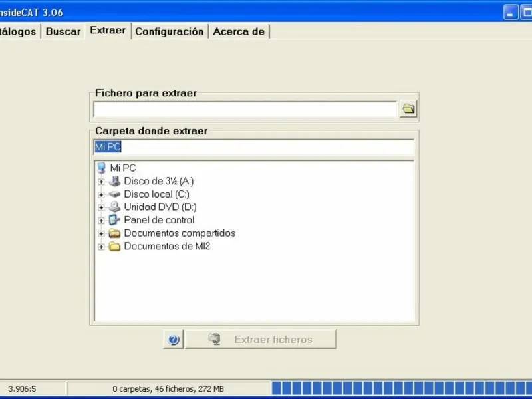
Task: Expand the Disco de 3½ (A:) node
Action: point(101,182)
